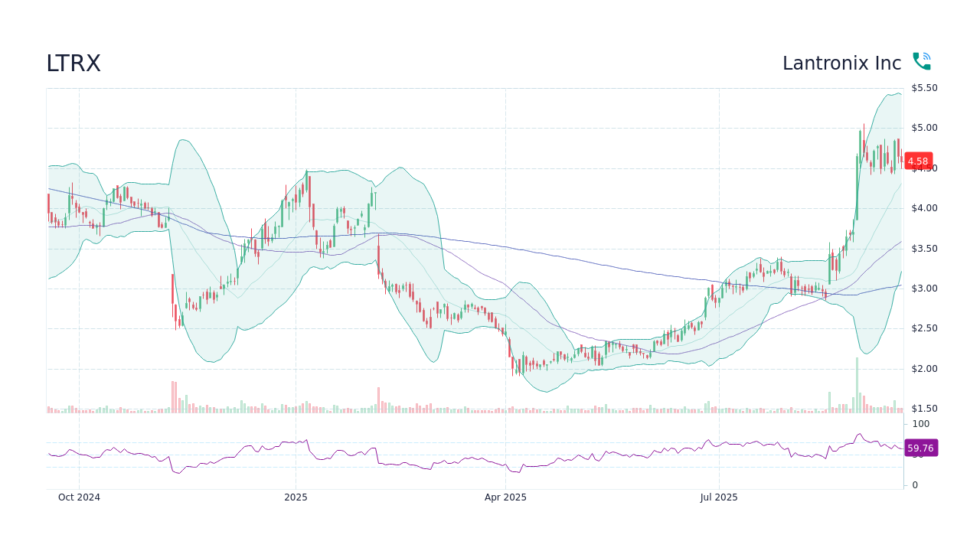Select the Apr 2025 axis label
This screenshot has height=551, width=980.
[x=505, y=497]
